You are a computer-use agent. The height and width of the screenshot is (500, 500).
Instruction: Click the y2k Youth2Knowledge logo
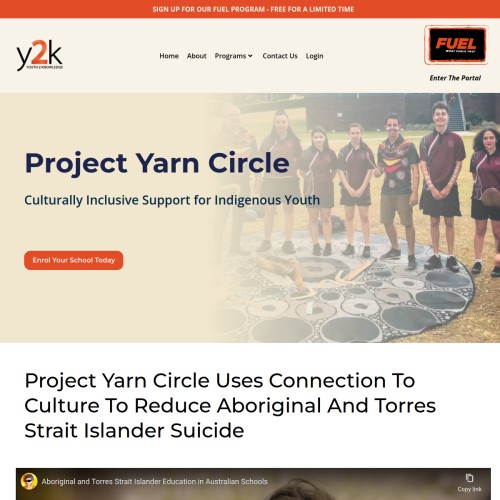(x=40, y=55)
